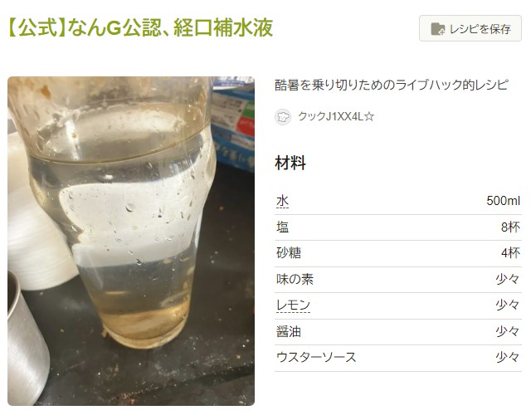Viewport: 531px width, 420px height.
Task: Click the 4杯 quantity for sugar
Action: coord(510,253)
